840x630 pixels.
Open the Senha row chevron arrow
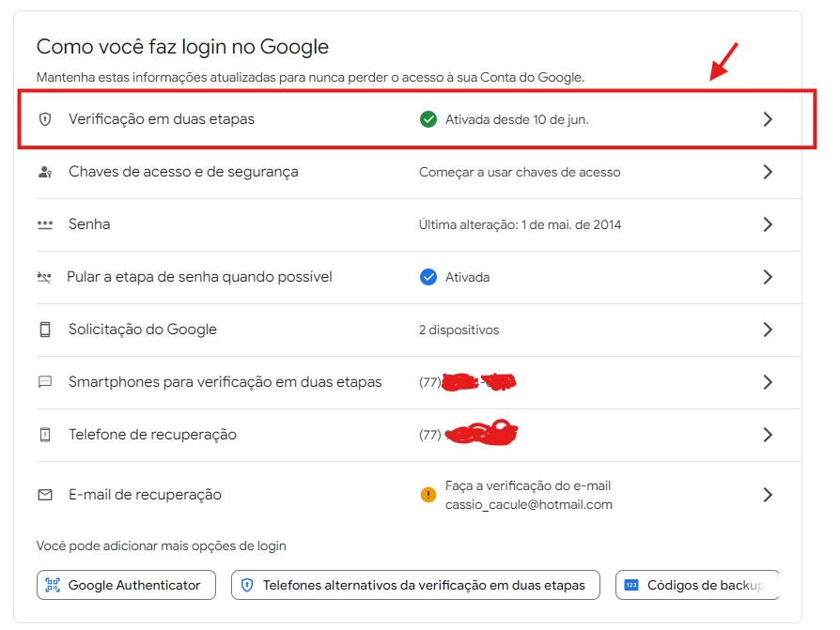[768, 224]
